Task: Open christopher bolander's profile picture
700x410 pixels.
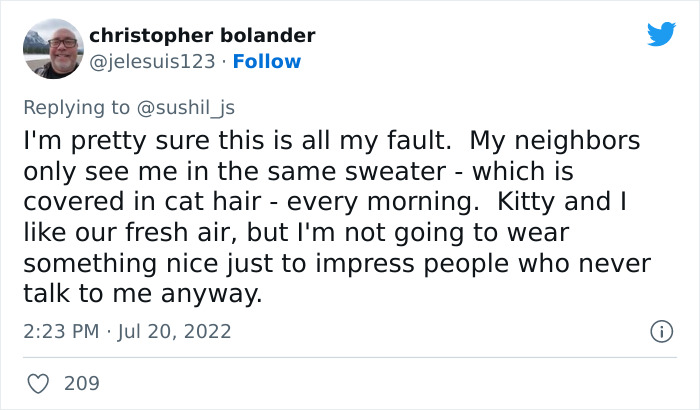Action: [x=51, y=48]
